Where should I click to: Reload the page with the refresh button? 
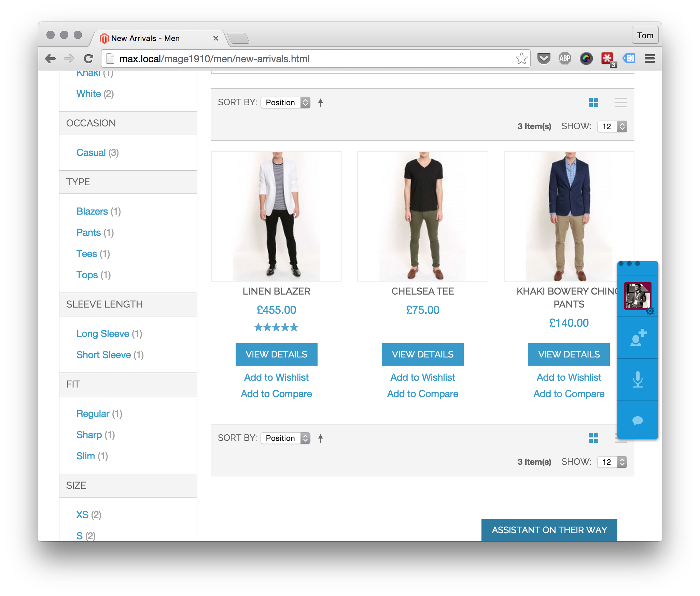[x=89, y=58]
